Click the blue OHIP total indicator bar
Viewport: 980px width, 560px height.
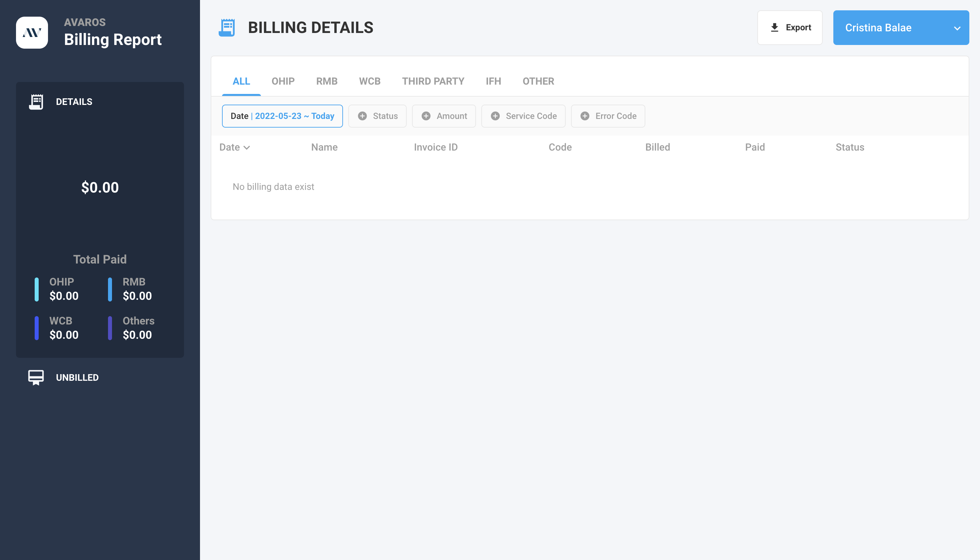(37, 289)
